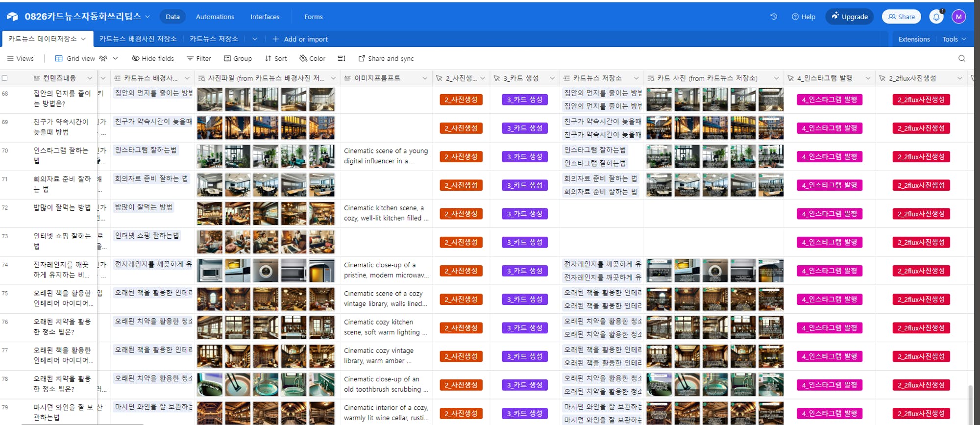Open the account avatar M menu
Viewport: 980px width, 425px height.
point(958,17)
